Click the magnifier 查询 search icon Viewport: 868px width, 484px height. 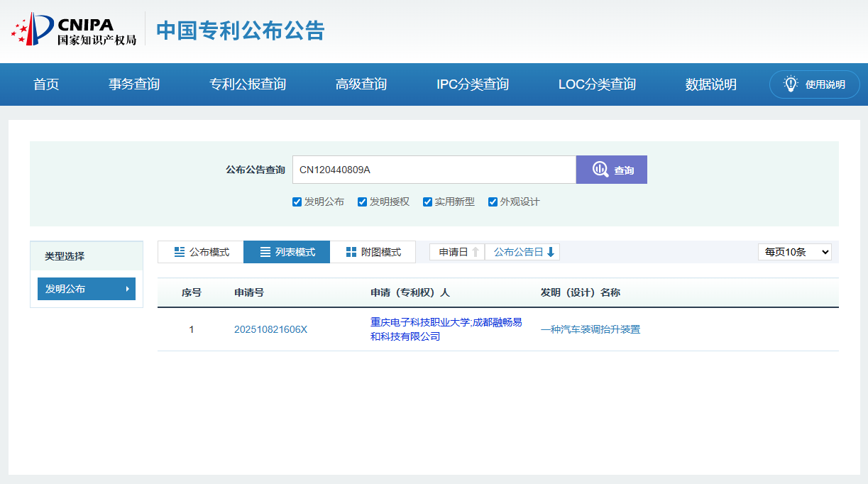[600, 170]
